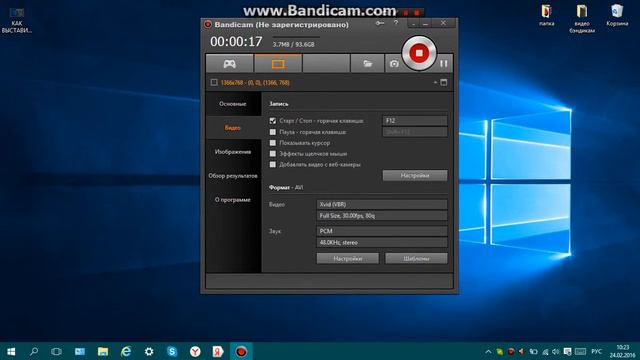This screenshot has height=360, width=640.
Task: Show hidden tray icons chevron
Action: 488,351
